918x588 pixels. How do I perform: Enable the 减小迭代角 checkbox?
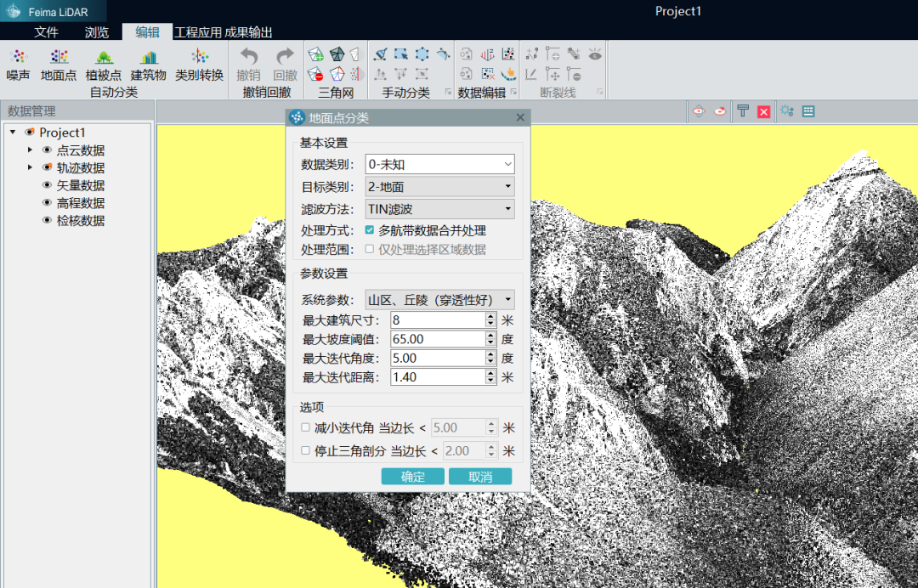pos(306,427)
